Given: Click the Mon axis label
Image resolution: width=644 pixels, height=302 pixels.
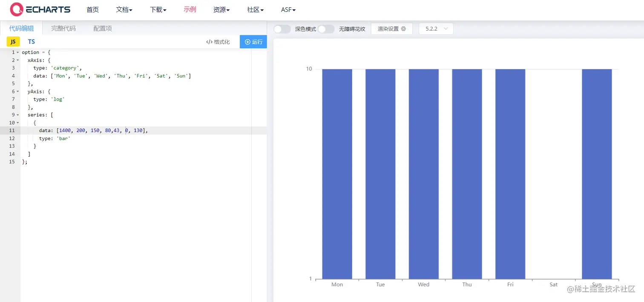Looking at the screenshot, I should [x=337, y=285].
